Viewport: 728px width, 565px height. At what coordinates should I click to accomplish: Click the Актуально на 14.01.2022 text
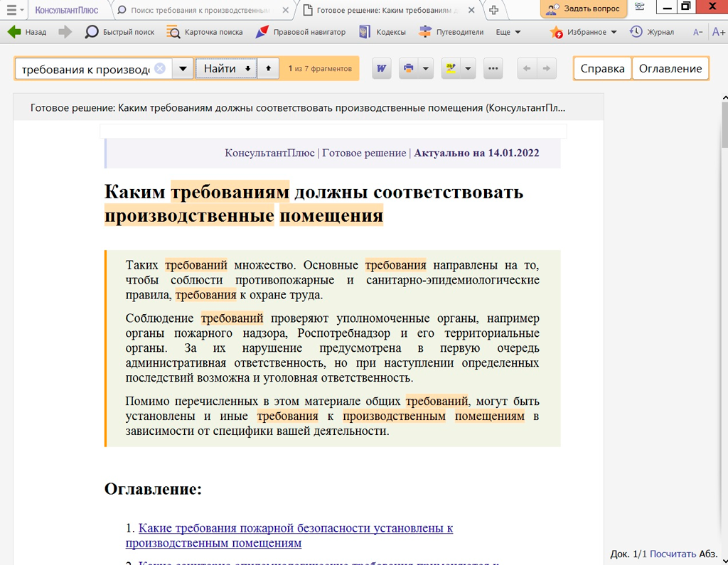pos(476,154)
